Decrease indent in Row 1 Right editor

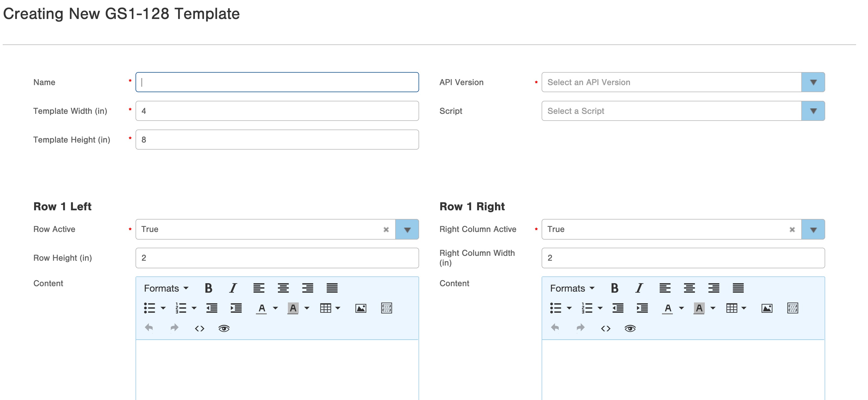pyautogui.click(x=618, y=308)
